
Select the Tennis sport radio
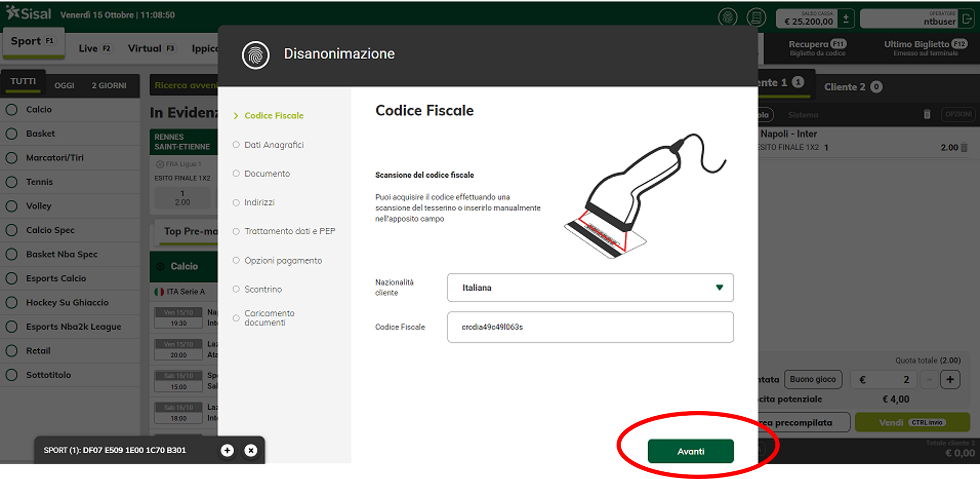pyautogui.click(x=12, y=182)
